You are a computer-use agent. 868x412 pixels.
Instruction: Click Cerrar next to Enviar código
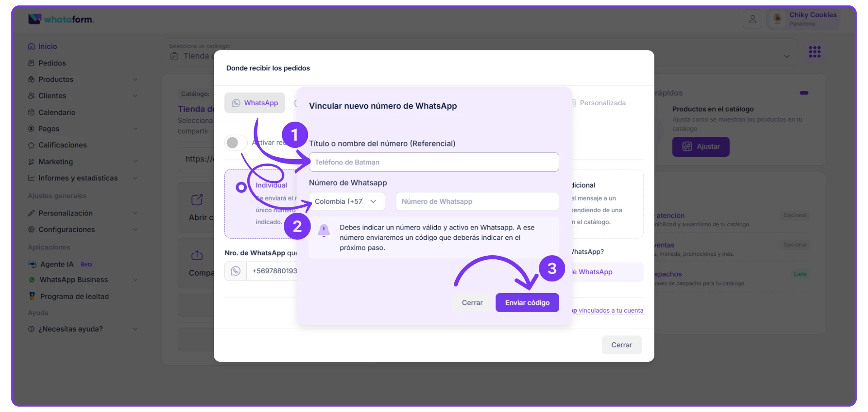coord(472,303)
